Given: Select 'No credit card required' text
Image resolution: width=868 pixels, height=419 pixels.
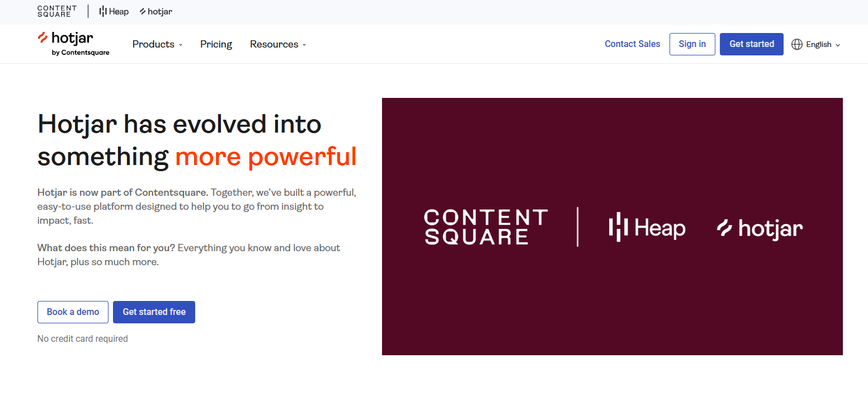Looking at the screenshot, I should tap(83, 338).
